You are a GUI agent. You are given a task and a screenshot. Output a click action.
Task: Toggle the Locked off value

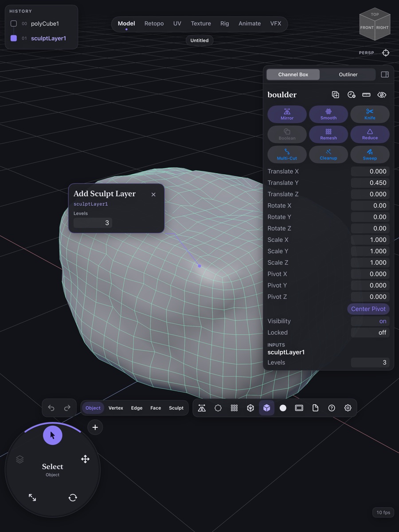(x=370, y=332)
